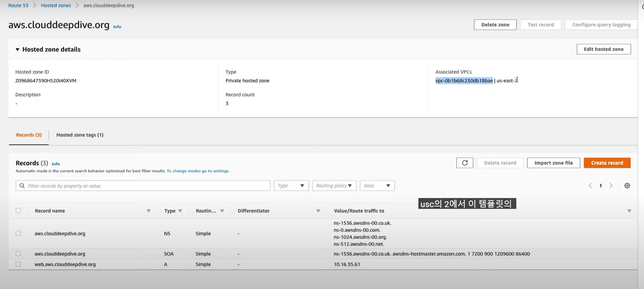The image size is (644, 289).
Task: Click aws.clouddeepdive.org NS record name
Action: 60,234
